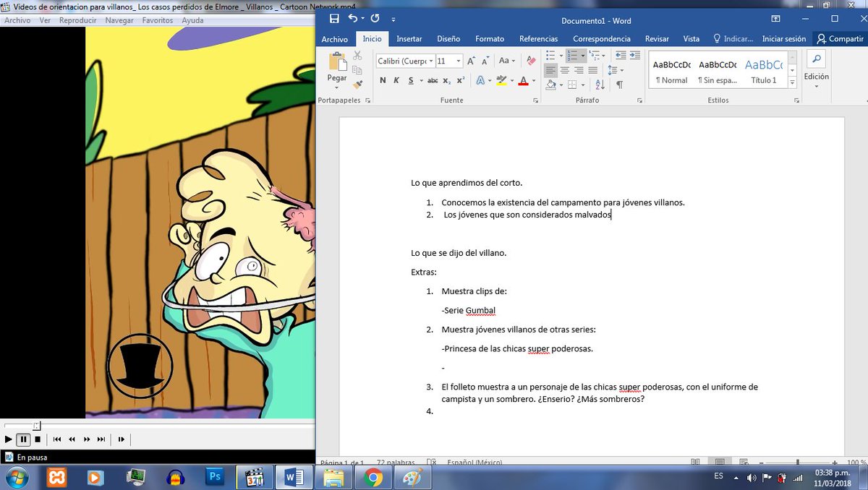The width and height of the screenshot is (868, 490).
Task: Open the Change Case (Aa) dropdown
Action: tap(506, 61)
